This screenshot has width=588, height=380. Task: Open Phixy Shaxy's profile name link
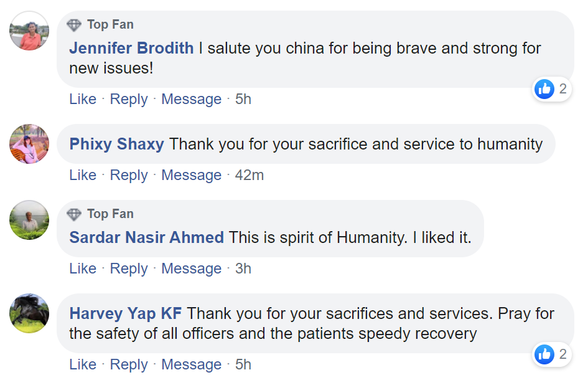click(117, 145)
